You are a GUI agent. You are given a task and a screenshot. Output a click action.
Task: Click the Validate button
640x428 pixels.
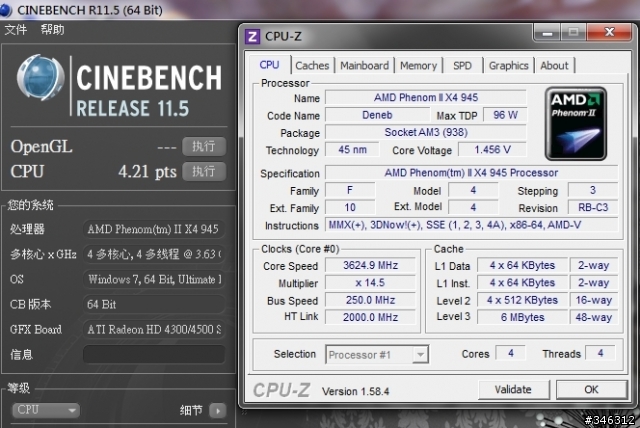513,390
